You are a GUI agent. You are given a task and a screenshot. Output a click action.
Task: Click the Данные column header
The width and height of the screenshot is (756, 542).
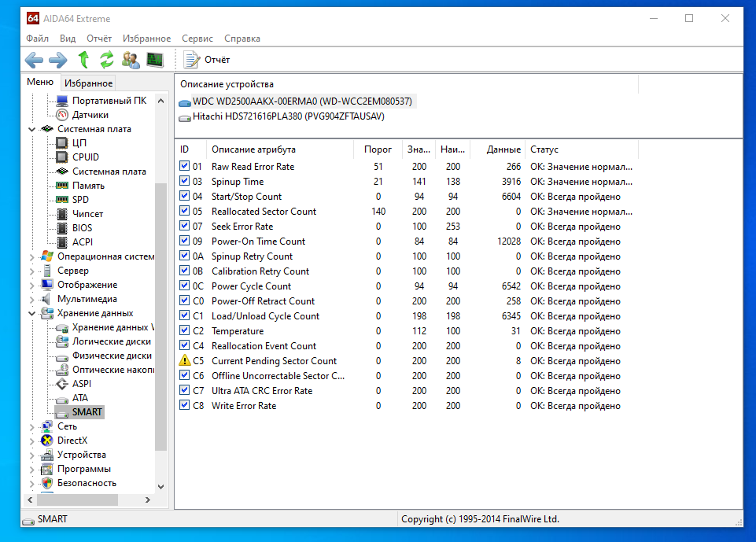tap(503, 149)
